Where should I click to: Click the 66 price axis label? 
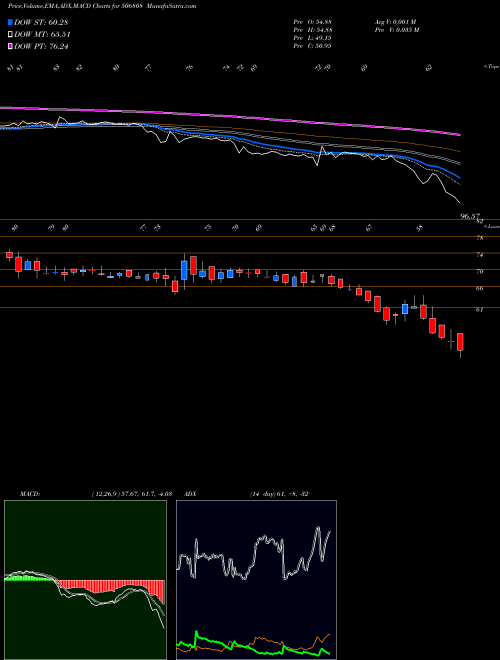pos(479,288)
